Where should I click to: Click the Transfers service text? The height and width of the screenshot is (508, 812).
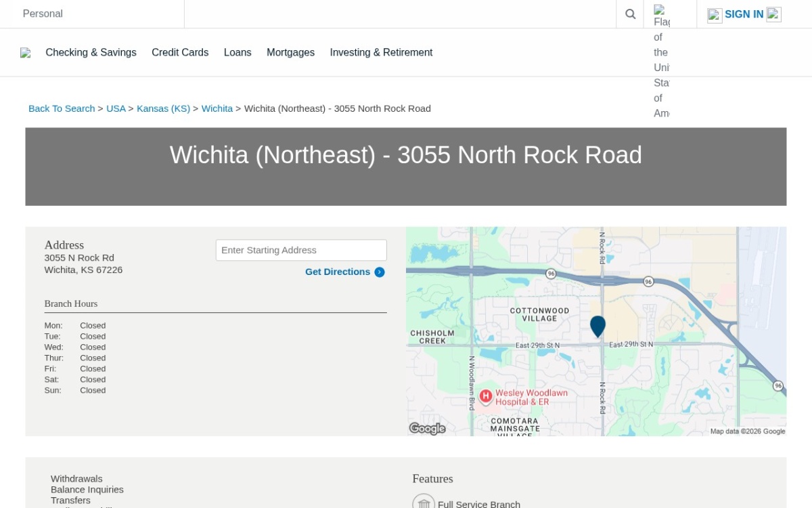70,501
